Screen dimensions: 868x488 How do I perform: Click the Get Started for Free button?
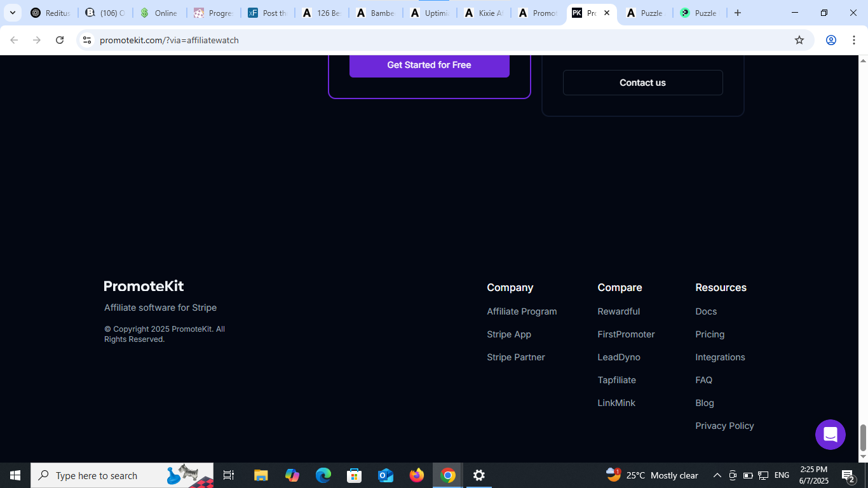tap(429, 65)
